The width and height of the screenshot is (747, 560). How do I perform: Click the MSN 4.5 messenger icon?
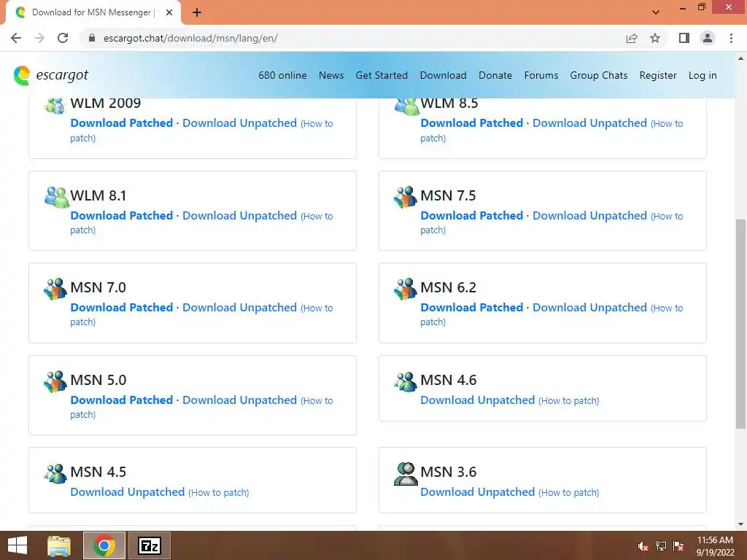click(x=55, y=472)
